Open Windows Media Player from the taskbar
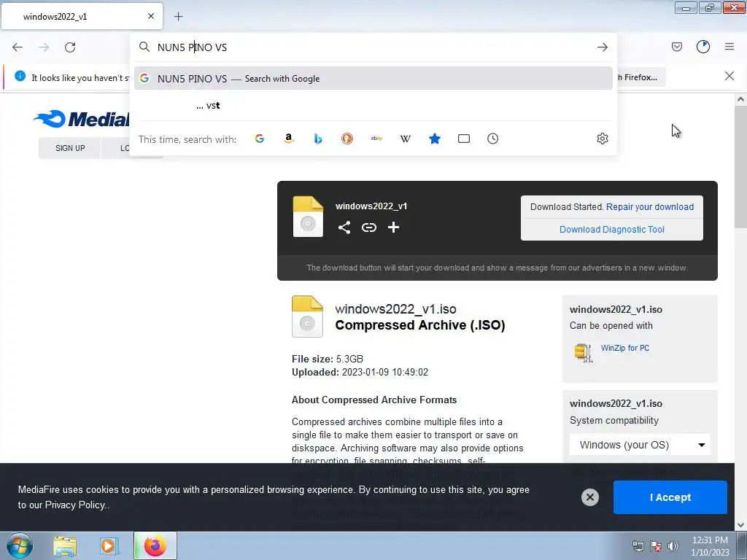747x560 pixels. 109,546
